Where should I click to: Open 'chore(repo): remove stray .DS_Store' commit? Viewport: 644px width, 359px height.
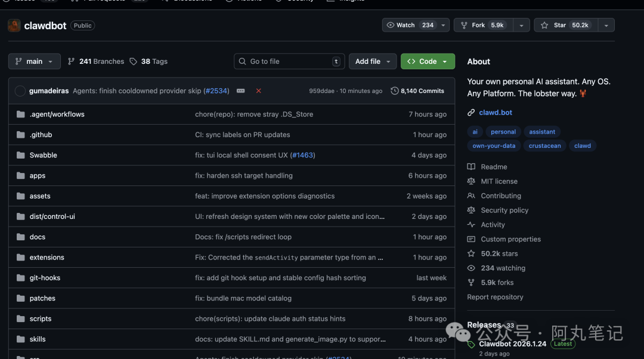click(254, 114)
